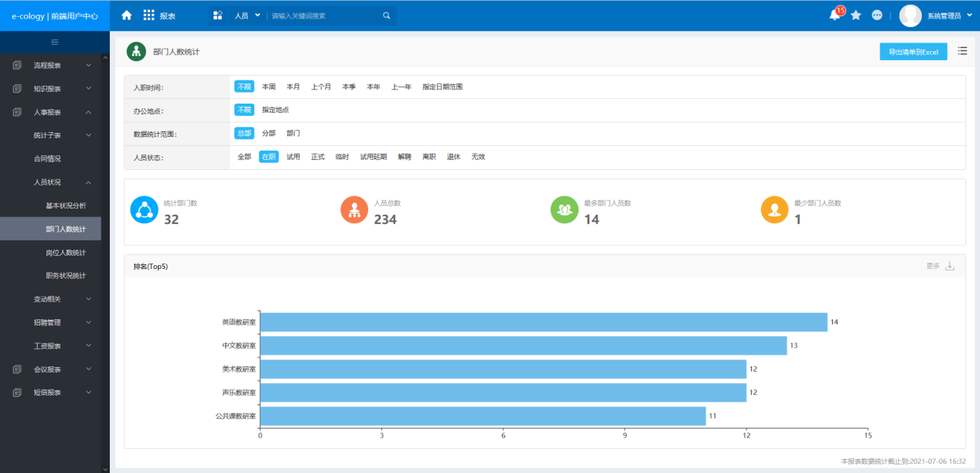Screen dimensions: 980x473
Task: Open the 系统管理员 account dropdown
Action: click(x=948, y=15)
